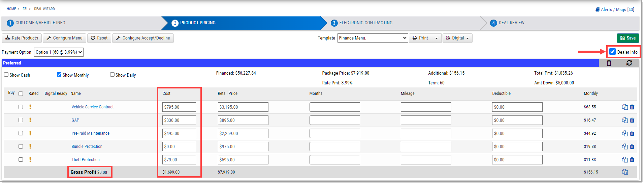This screenshot has width=644, height=184.
Task: Open Bundle Protection link
Action: tap(87, 147)
